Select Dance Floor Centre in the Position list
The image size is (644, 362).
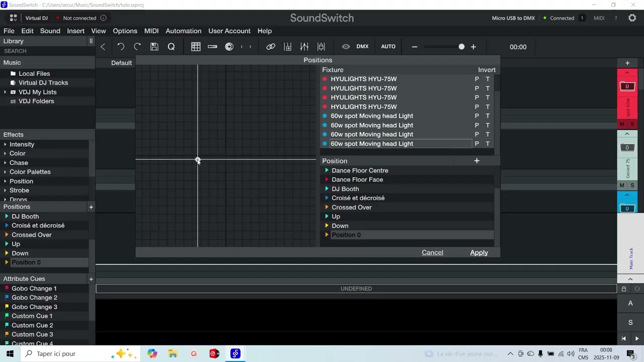click(x=360, y=170)
